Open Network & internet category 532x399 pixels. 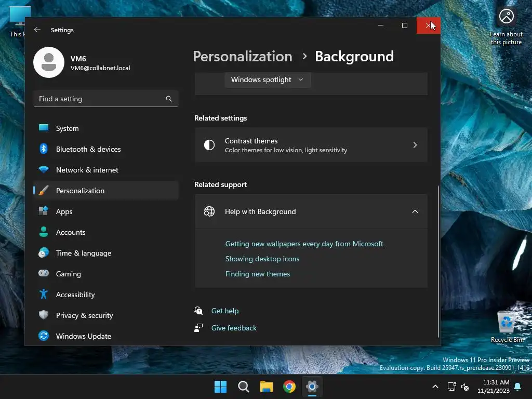[x=106, y=170]
